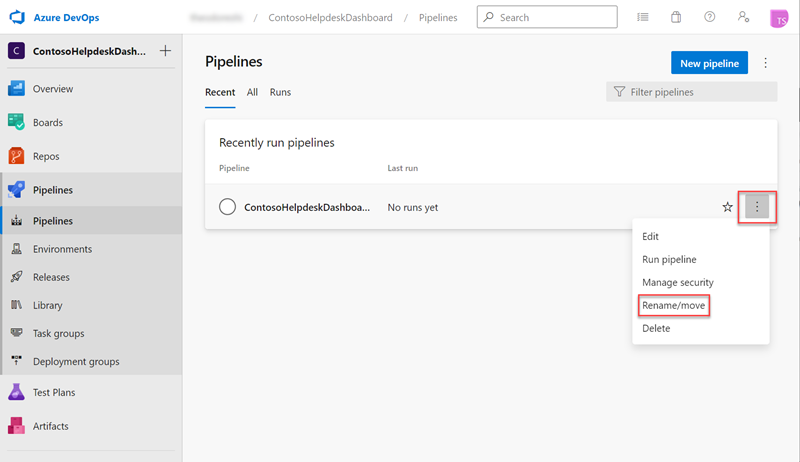Click the Pipeline column header
This screenshot has height=462, width=800.
(234, 168)
